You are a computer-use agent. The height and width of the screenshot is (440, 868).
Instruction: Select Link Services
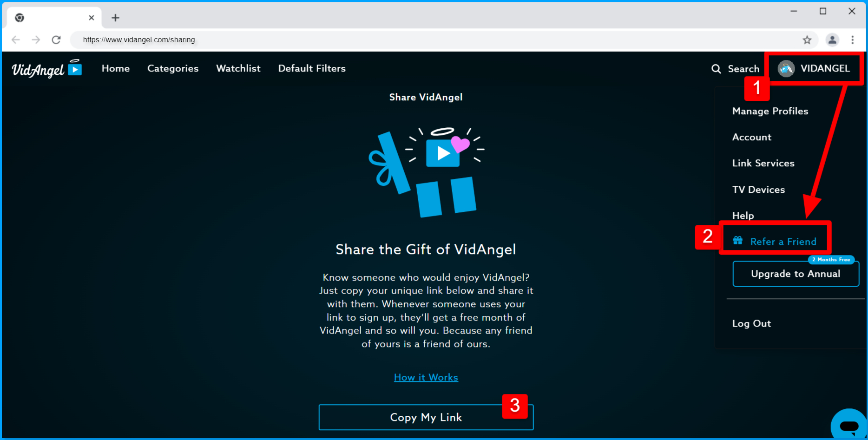[x=763, y=163]
